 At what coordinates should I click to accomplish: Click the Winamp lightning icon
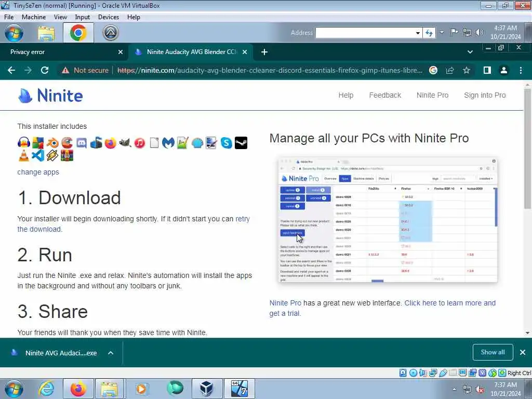(52, 155)
